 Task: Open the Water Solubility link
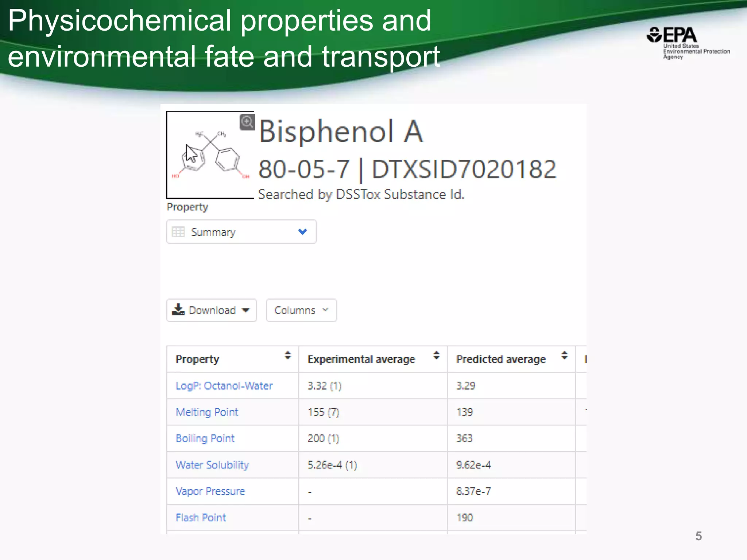[212, 465]
